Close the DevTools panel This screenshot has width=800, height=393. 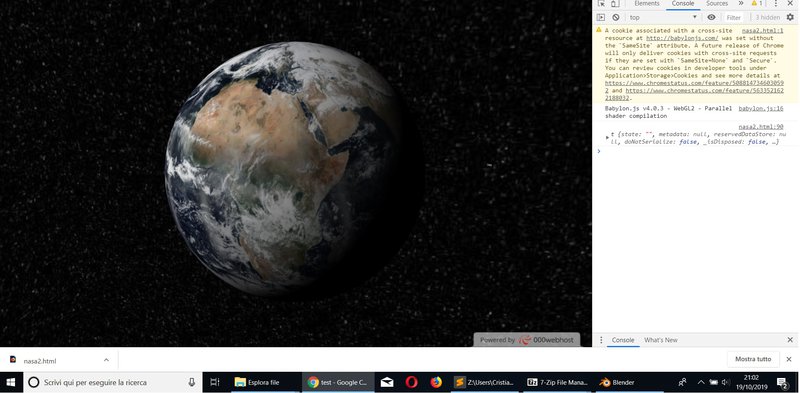coord(791,4)
